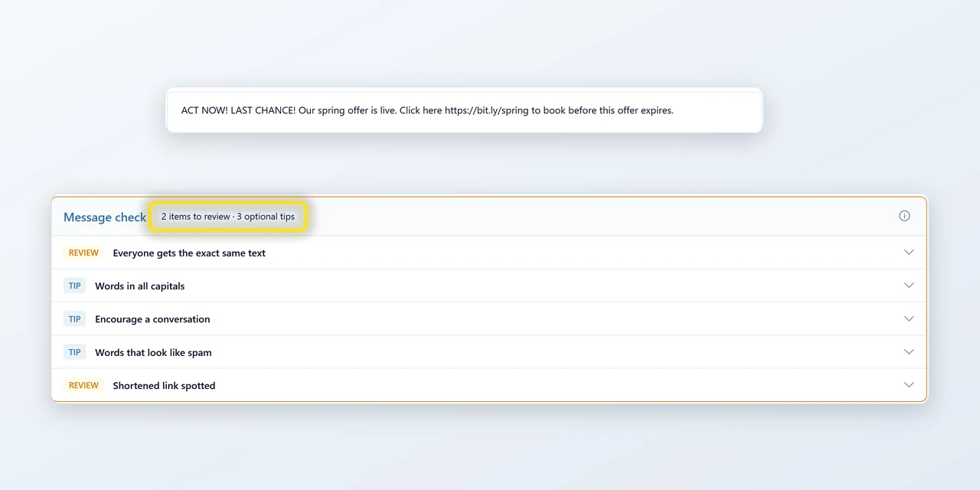Click inside the ACT NOW message text field
The height and width of the screenshot is (490, 980).
(x=465, y=111)
